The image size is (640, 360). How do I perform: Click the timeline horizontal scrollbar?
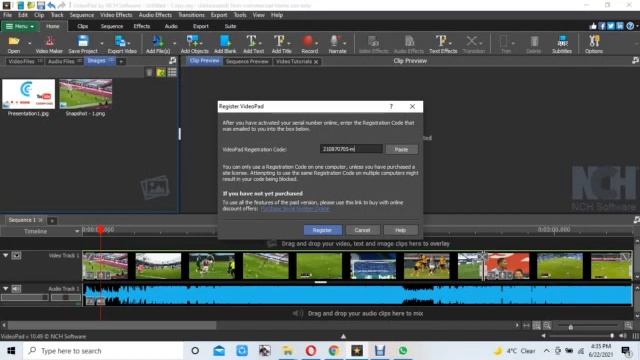pos(111,325)
